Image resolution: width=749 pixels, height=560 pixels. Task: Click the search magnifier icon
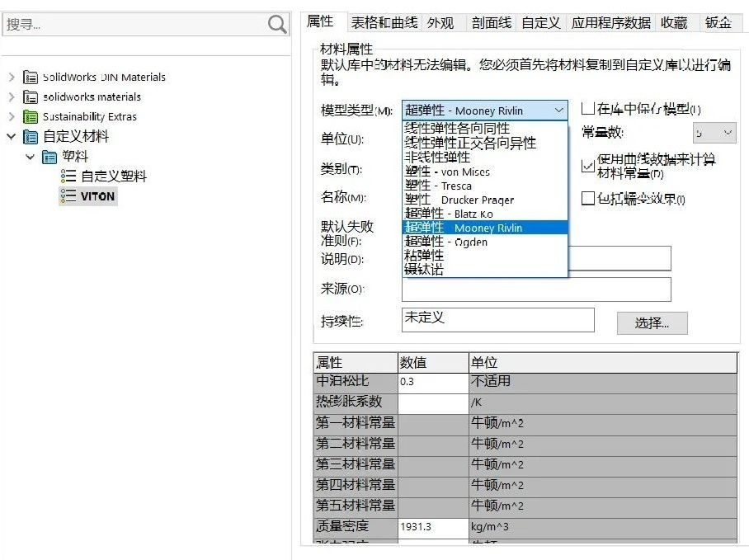(x=278, y=25)
